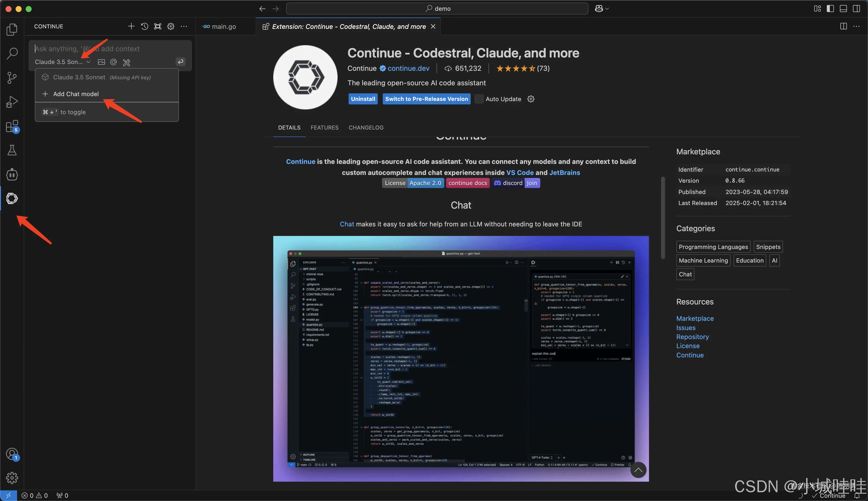
Task: View Continue session history
Action: 145,27
